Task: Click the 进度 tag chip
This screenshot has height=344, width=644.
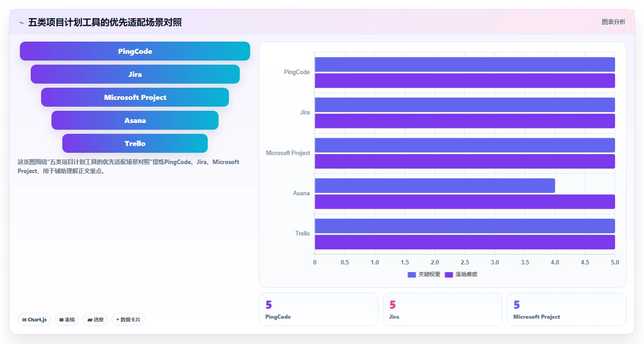Action: pyautogui.click(x=95, y=320)
